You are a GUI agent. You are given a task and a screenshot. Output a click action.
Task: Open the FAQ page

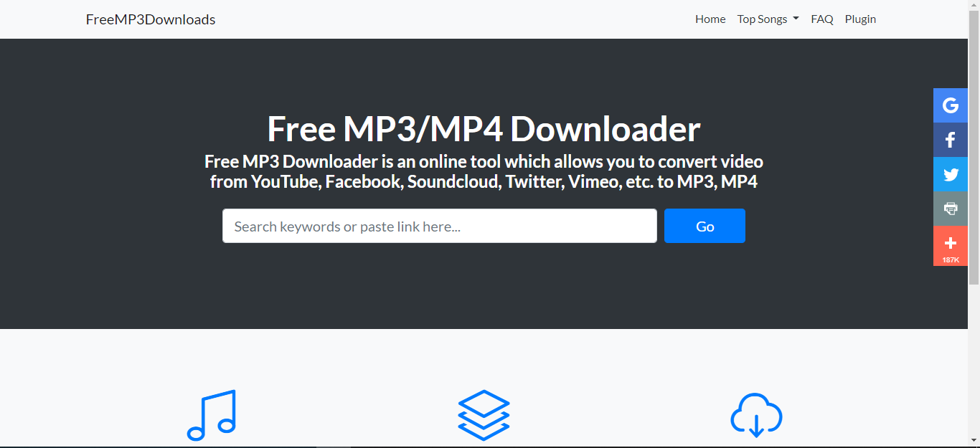822,19
